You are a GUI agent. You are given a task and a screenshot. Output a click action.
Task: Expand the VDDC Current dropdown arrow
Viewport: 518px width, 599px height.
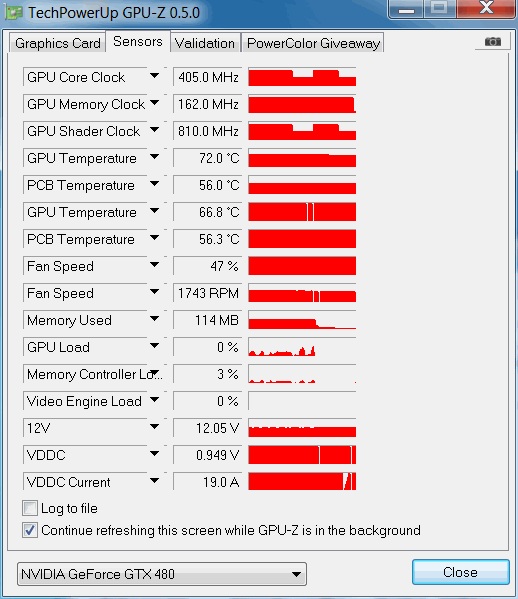tap(154, 481)
